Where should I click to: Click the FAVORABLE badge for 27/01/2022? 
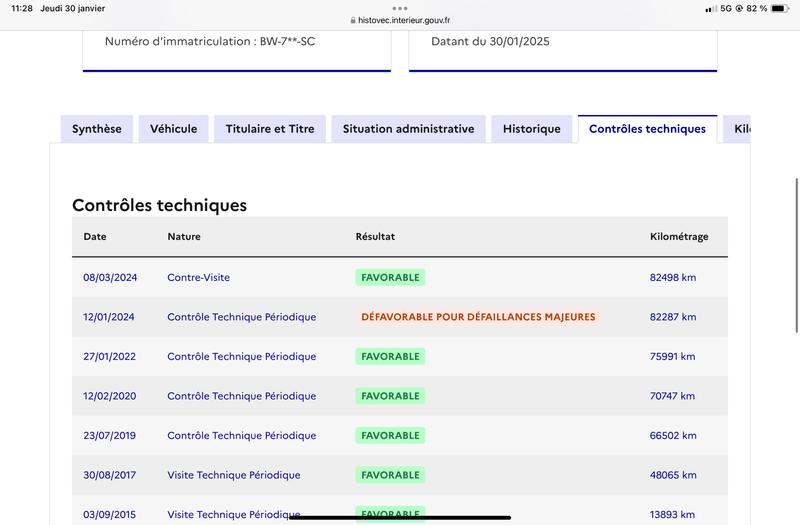click(x=390, y=357)
